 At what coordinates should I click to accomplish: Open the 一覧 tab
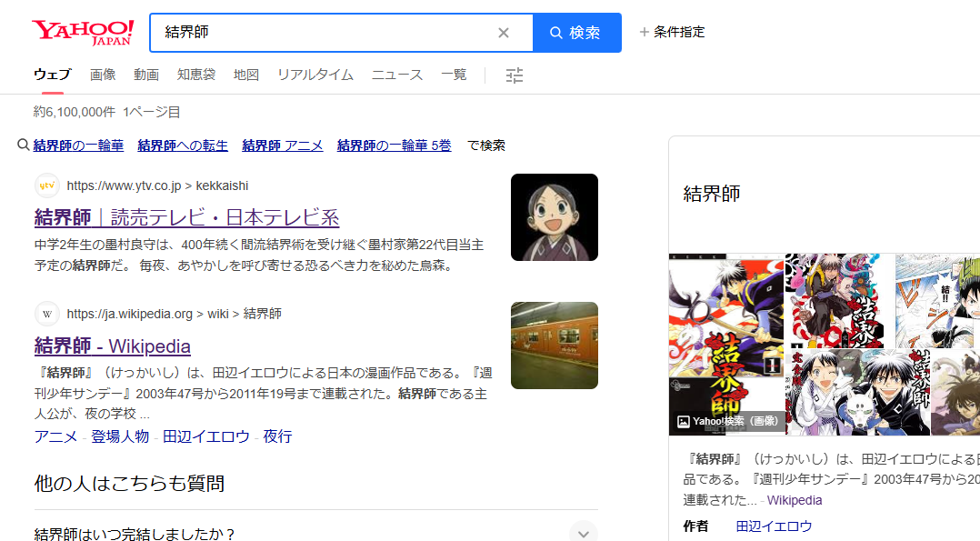click(x=454, y=75)
